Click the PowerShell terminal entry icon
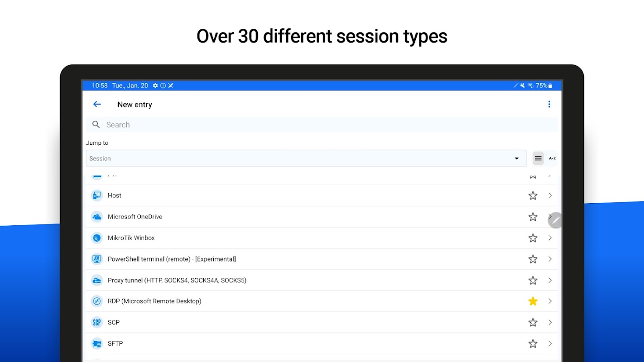The height and width of the screenshot is (362, 644). 96,259
